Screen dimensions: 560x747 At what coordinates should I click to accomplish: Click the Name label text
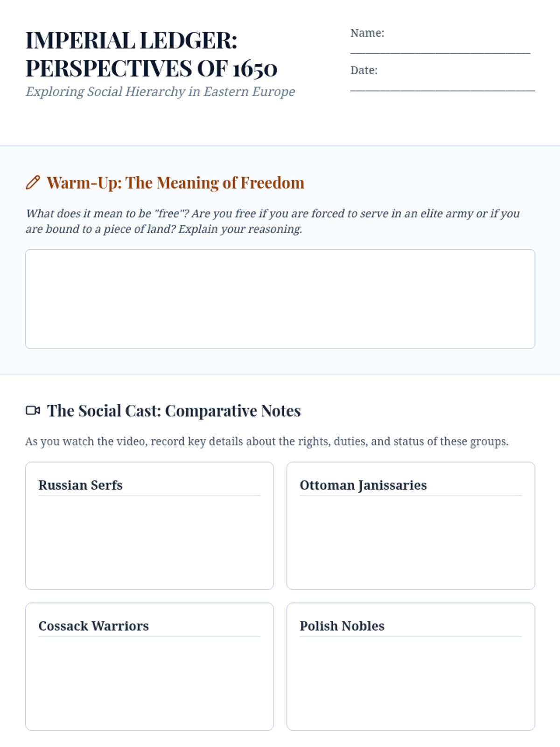point(367,33)
